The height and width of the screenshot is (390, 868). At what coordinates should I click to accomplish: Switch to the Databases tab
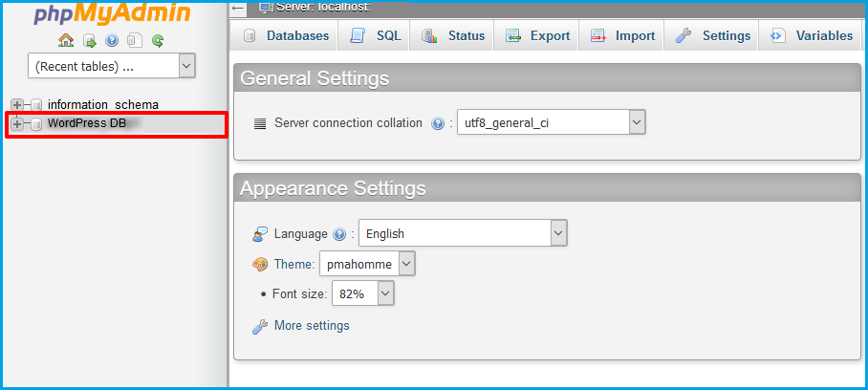(x=286, y=35)
